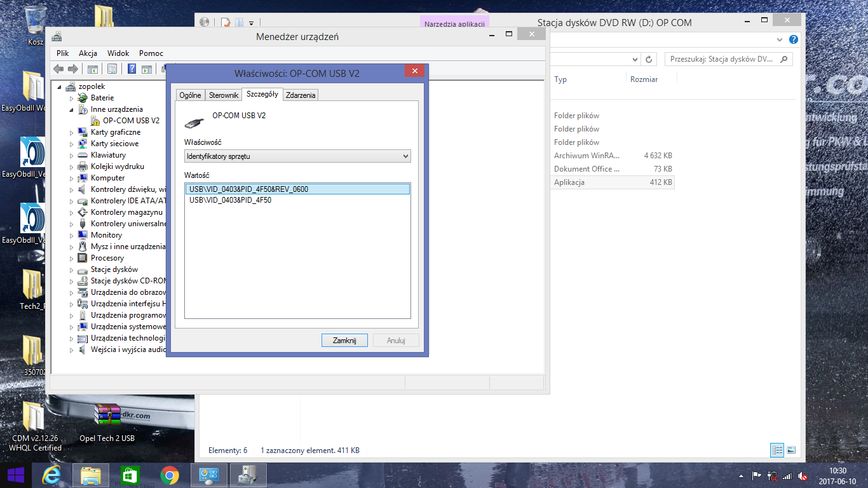Click the Forward arrow in Device Manager toolbar
The image size is (868, 488).
(72, 69)
